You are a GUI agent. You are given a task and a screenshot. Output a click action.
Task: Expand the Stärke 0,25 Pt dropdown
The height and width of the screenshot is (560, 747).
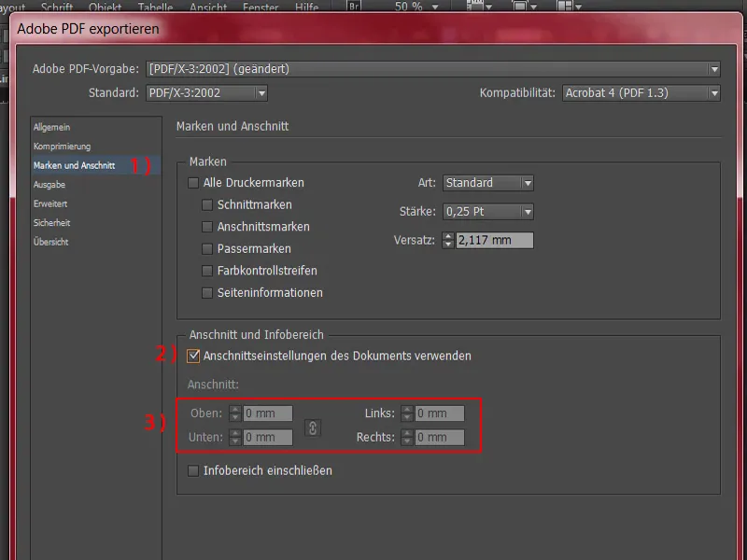point(487,212)
